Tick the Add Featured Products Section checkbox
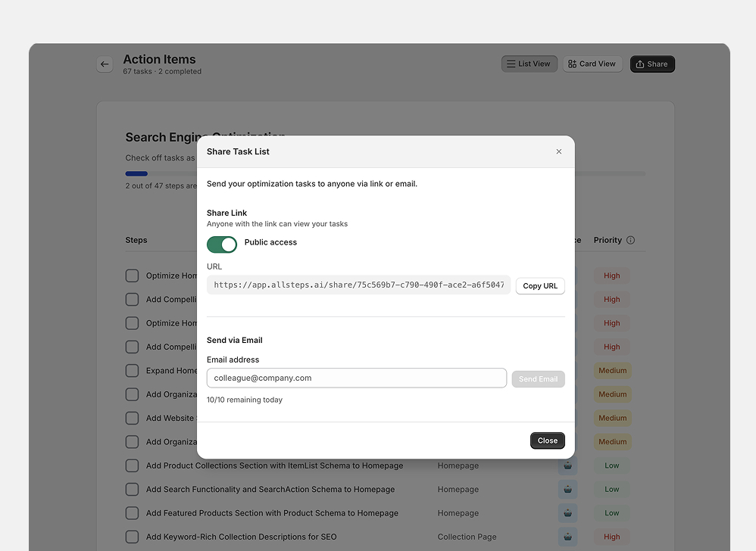Image resolution: width=756 pixels, height=551 pixels. 133,513
